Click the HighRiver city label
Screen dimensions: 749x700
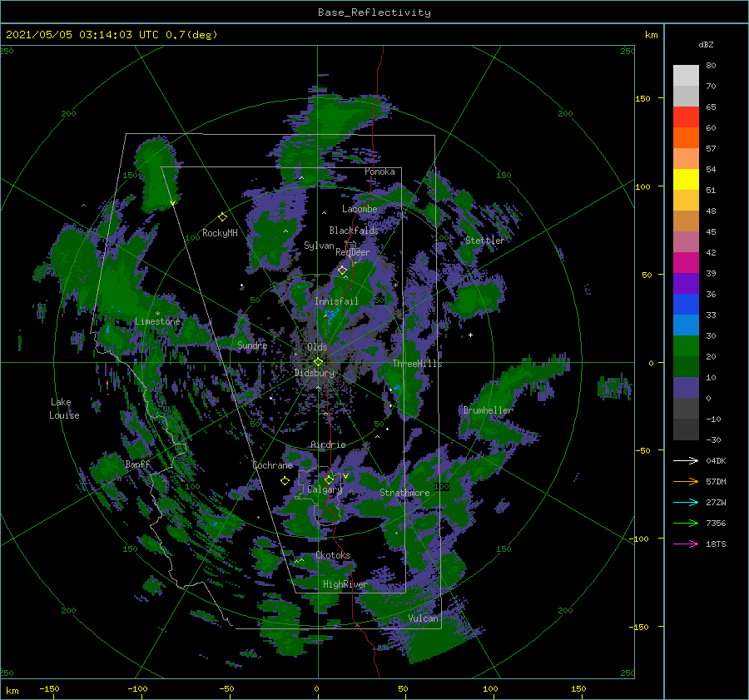coord(345,584)
